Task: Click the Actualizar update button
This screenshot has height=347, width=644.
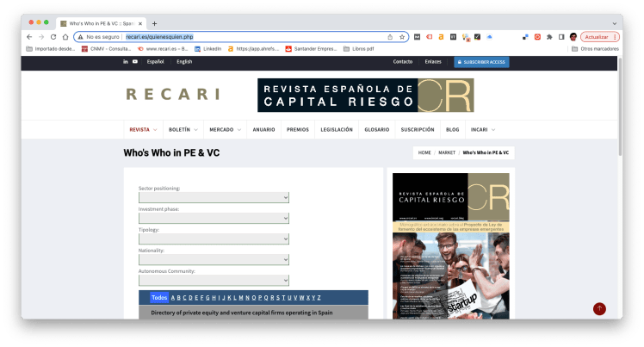Action: 599,37
